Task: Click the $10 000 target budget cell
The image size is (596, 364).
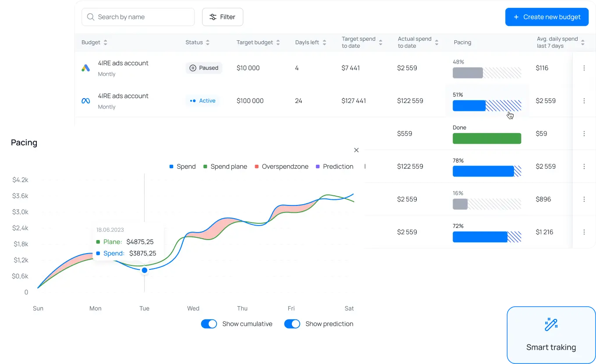Action: click(248, 68)
